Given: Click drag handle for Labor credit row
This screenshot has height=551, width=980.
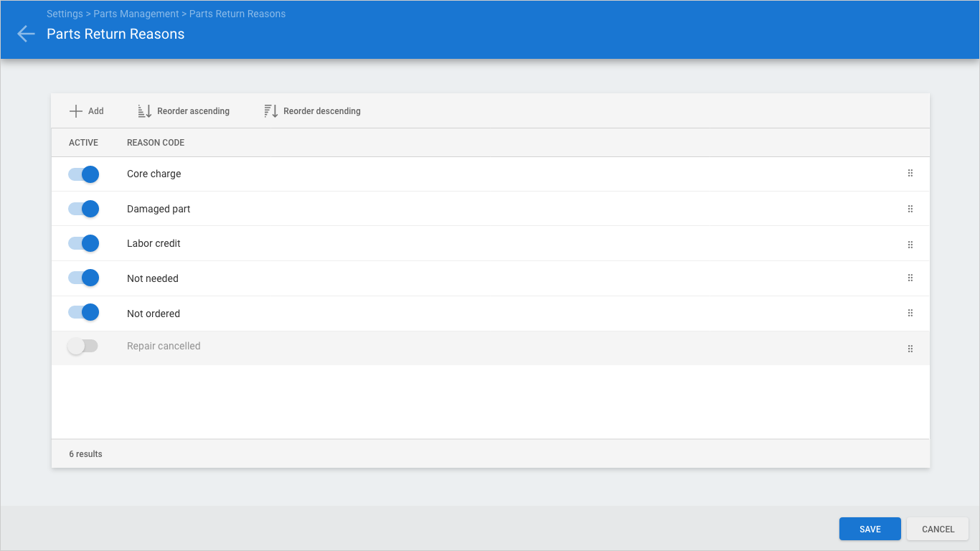Looking at the screenshot, I should (910, 244).
